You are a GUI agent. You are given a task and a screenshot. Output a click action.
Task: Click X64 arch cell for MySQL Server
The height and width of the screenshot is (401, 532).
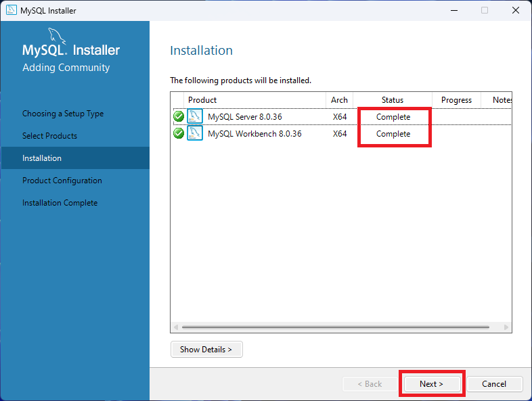point(340,116)
